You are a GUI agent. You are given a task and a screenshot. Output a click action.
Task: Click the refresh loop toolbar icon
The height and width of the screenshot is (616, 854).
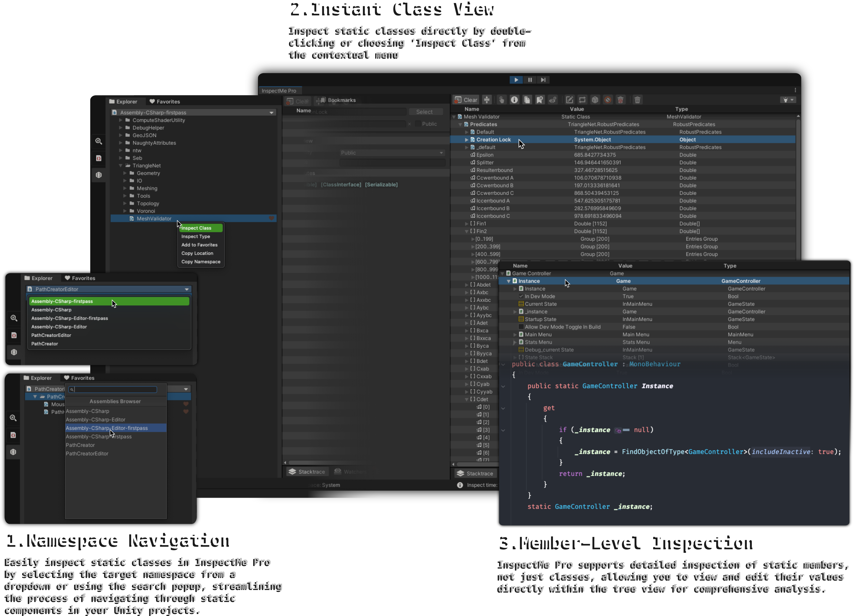click(x=582, y=100)
